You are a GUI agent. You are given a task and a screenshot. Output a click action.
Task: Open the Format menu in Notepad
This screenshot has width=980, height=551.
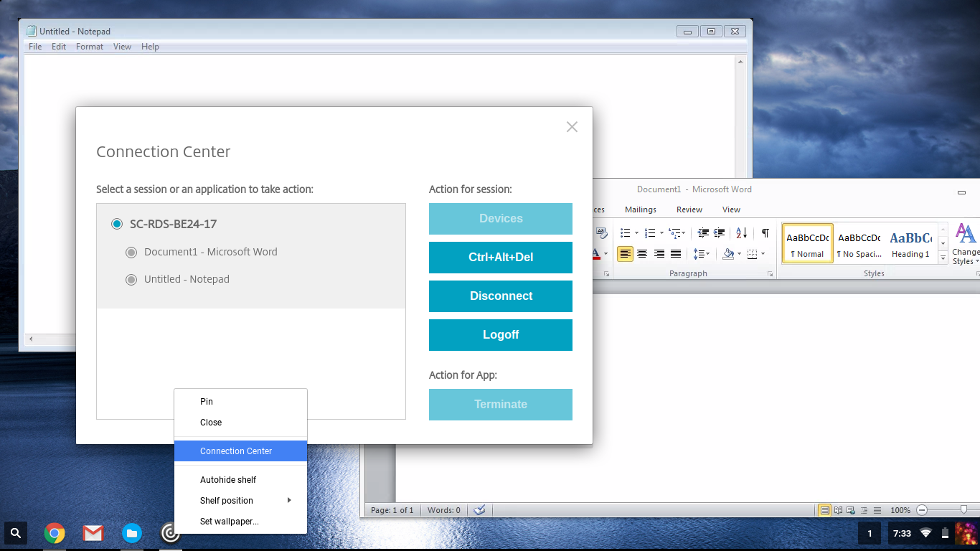[90, 47]
